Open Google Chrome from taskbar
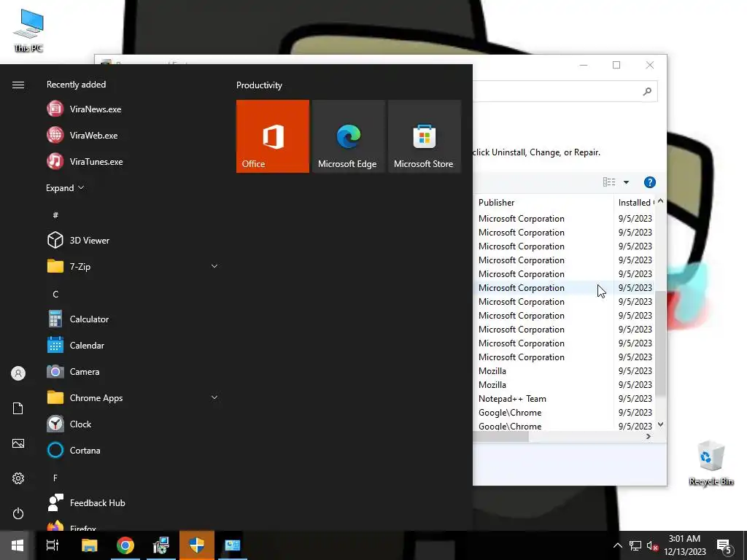 click(x=125, y=545)
